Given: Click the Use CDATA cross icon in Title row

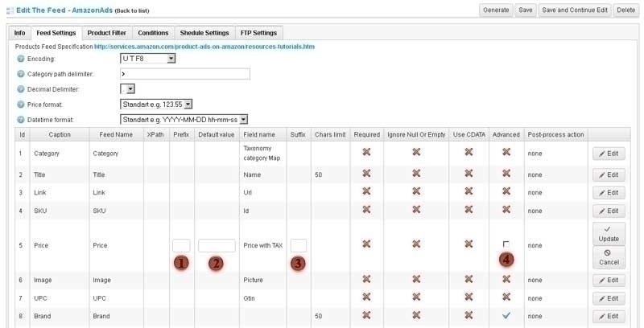Looking at the screenshot, I should [469, 174].
